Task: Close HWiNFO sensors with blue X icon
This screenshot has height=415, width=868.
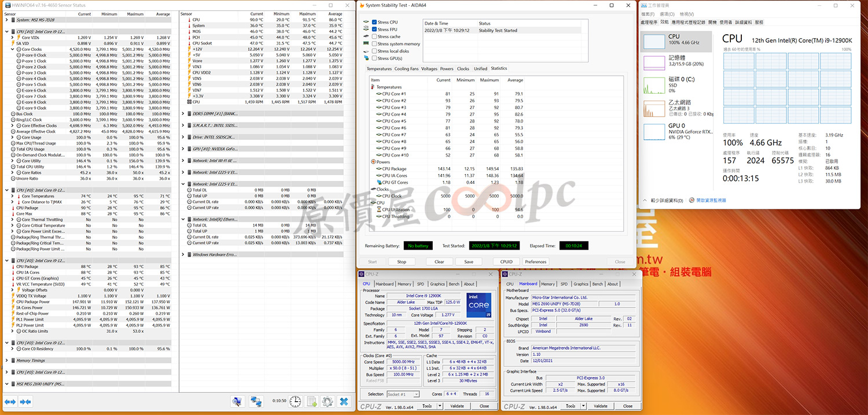Action: (344, 401)
